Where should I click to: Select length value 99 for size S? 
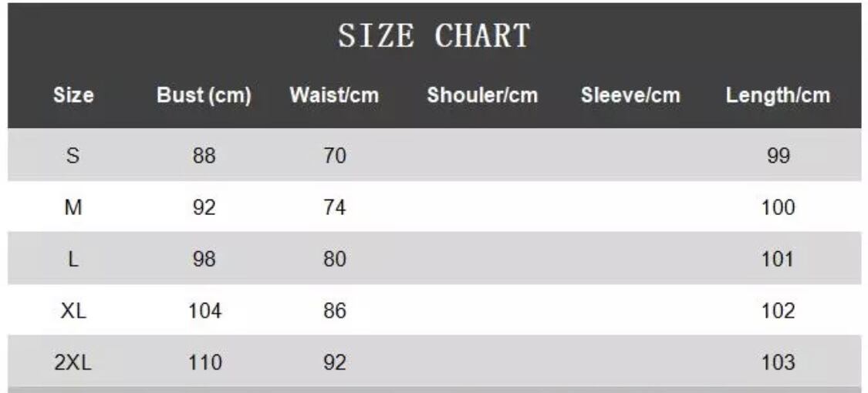coord(778,156)
